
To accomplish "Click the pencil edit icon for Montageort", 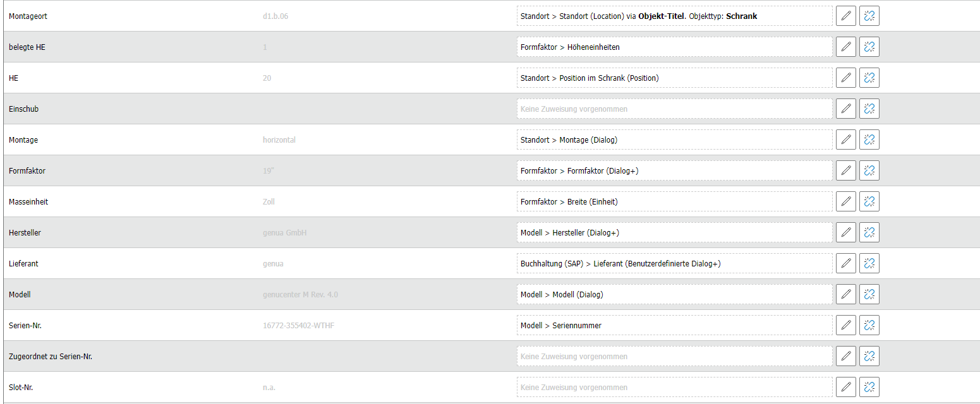I will (x=846, y=16).
